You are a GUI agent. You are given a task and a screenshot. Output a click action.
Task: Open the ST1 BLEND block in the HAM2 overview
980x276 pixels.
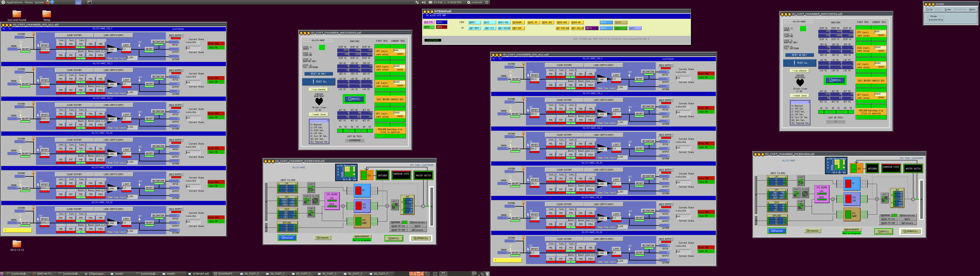point(332,201)
